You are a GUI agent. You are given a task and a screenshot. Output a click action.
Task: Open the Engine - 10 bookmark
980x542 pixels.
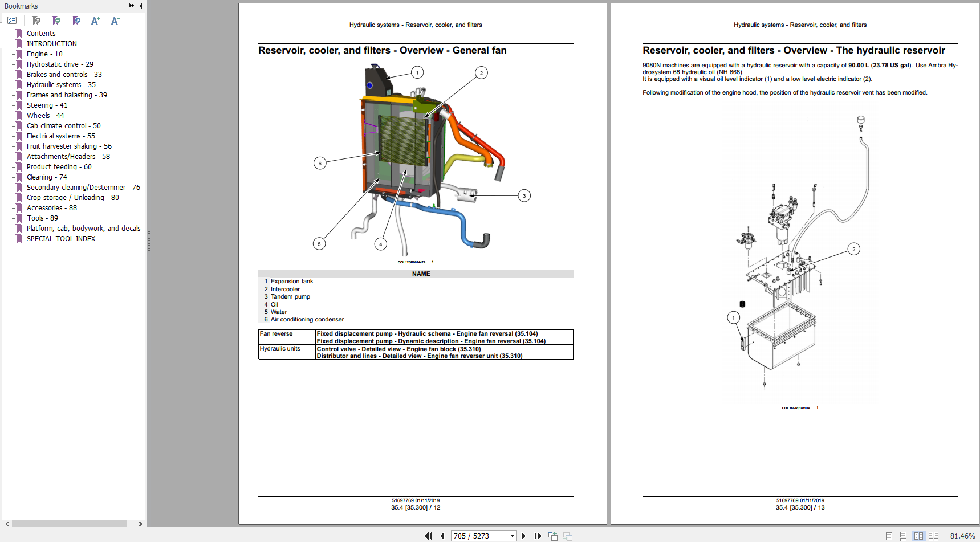(44, 54)
